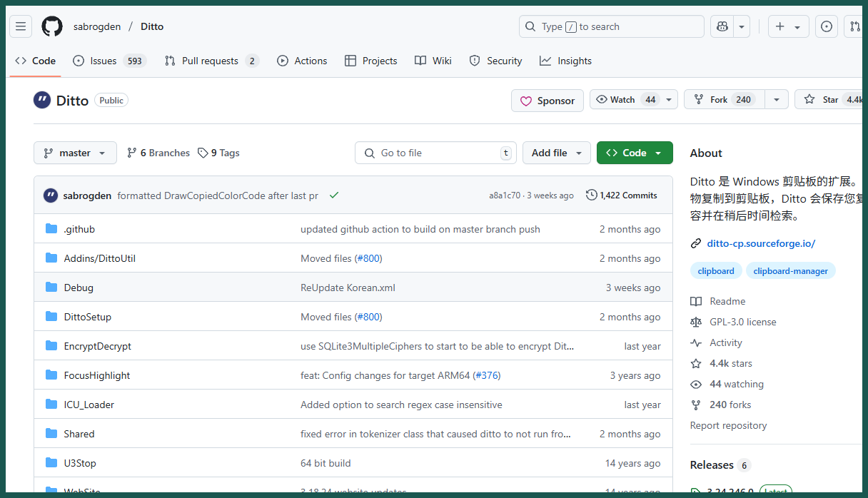View the 44 watching link
Viewport: 868px width, 498px height.
(727, 384)
